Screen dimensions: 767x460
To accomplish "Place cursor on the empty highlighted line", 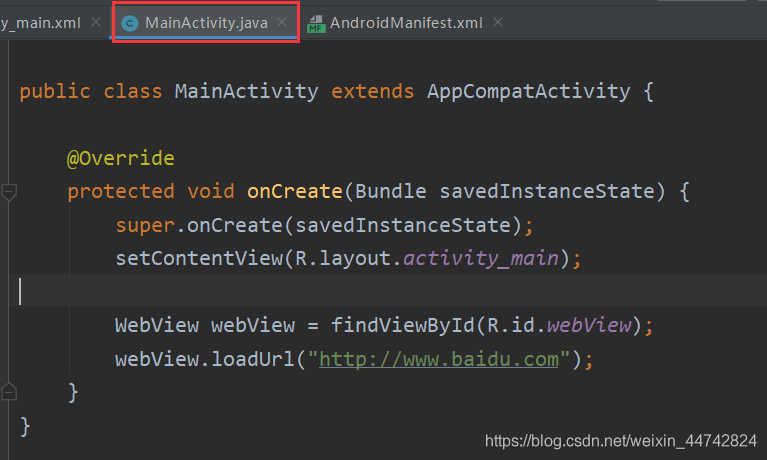I will [387, 291].
